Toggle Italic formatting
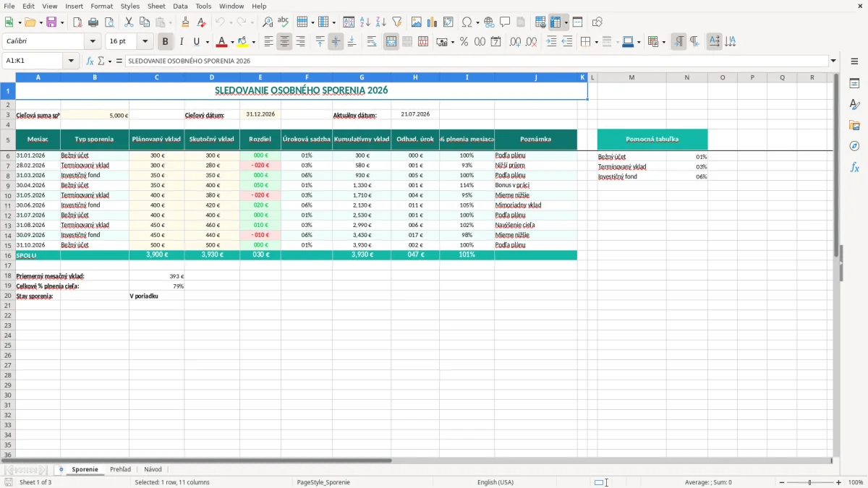The height and width of the screenshot is (488, 868). (182, 42)
